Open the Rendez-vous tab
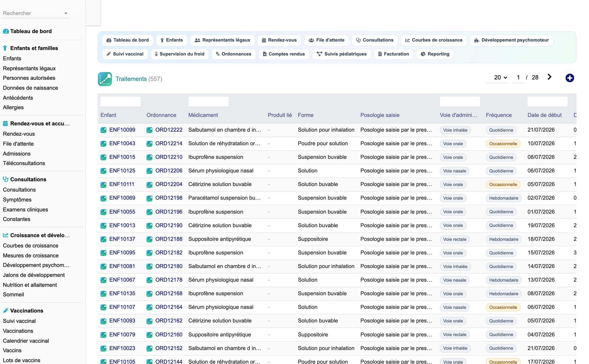Viewport: 589px width, 364px height. 279,40
